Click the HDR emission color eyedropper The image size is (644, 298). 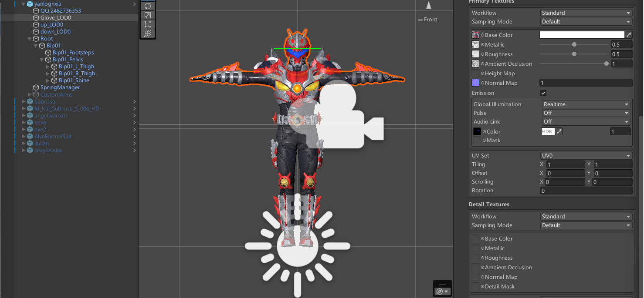[x=559, y=131]
